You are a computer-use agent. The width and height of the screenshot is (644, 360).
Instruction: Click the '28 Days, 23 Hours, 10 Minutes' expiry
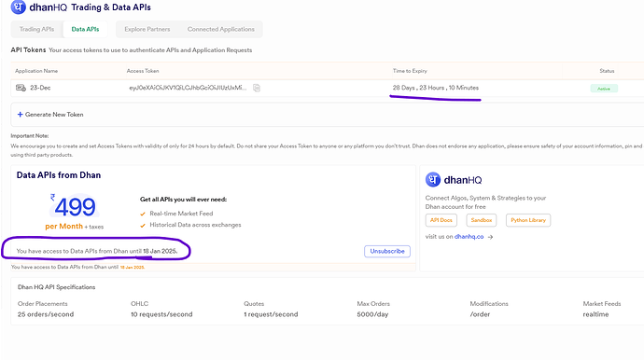tap(435, 88)
